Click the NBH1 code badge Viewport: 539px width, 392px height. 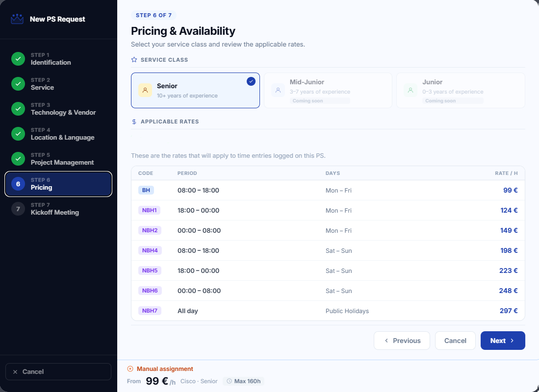(x=150, y=210)
